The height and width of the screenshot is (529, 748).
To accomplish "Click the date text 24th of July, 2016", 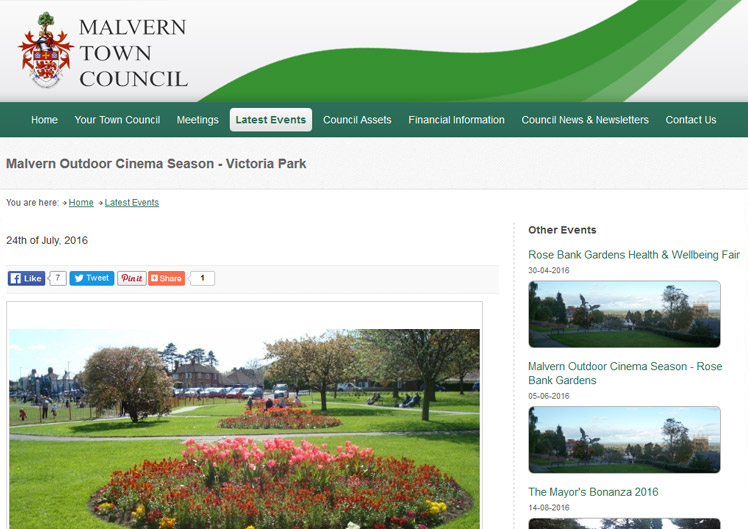I will pyautogui.click(x=47, y=240).
